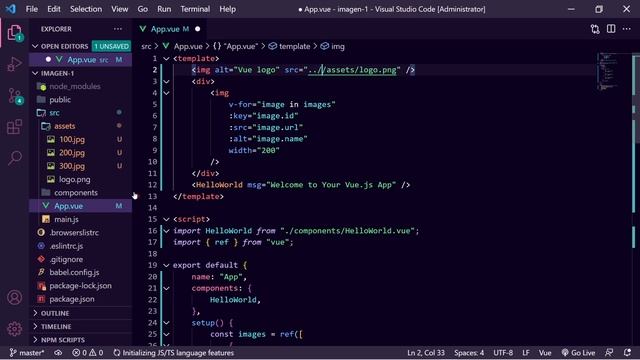Open the Terminal menu
This screenshot has width=640, height=360.
(195, 9)
